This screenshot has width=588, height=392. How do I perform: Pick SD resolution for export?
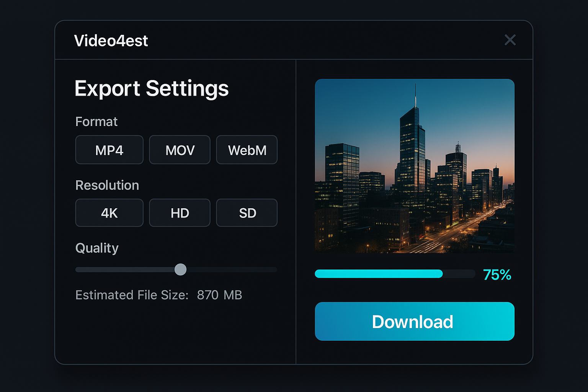point(247,213)
